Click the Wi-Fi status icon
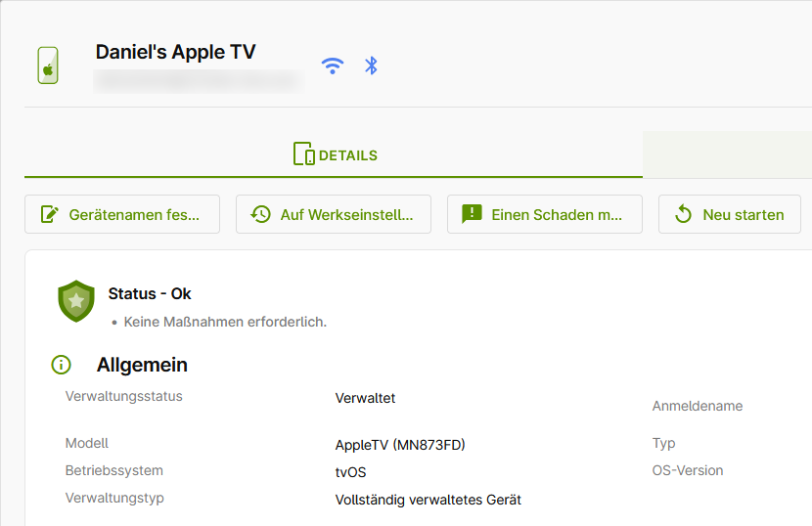 (333, 66)
